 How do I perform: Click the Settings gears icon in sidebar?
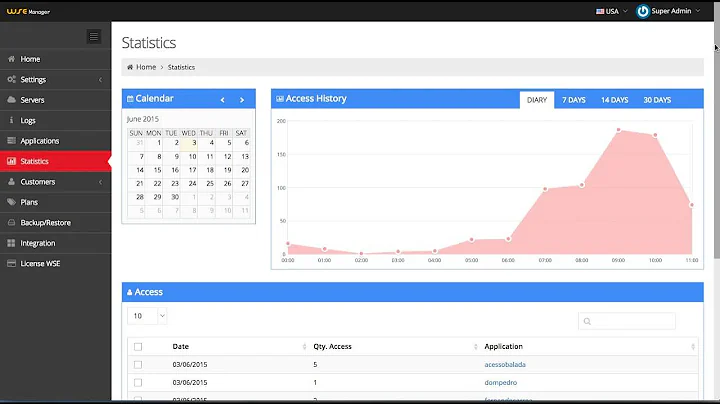[11, 79]
